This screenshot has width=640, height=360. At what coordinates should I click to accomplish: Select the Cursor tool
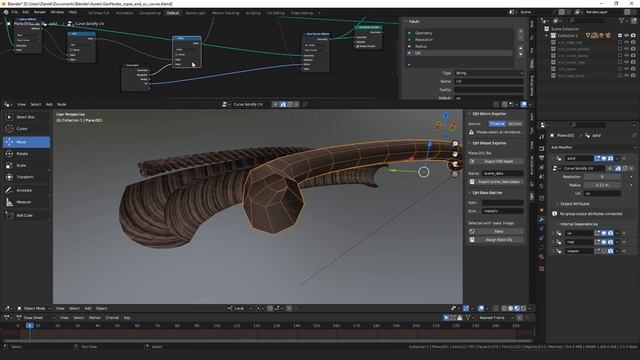tap(27, 129)
